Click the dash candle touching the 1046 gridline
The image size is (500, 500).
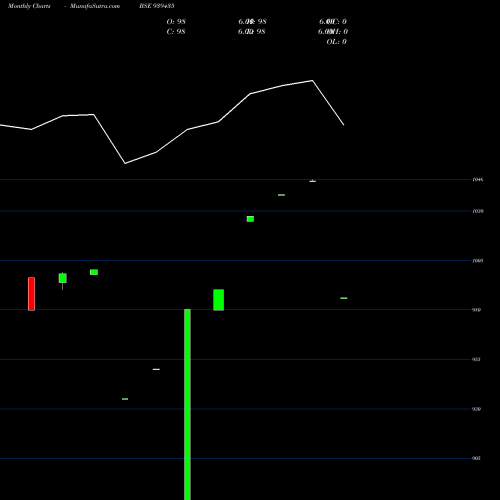[x=313, y=181]
